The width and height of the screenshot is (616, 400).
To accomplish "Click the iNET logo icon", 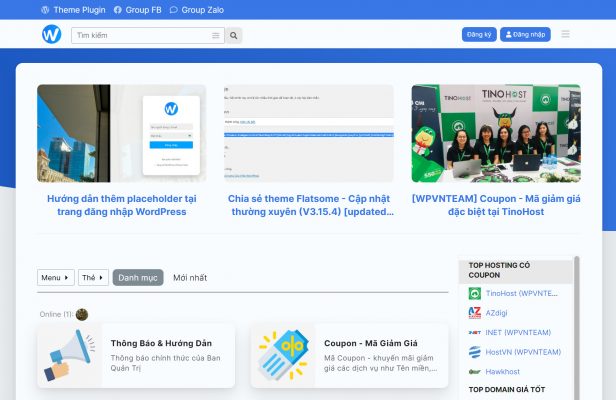I will click(475, 332).
